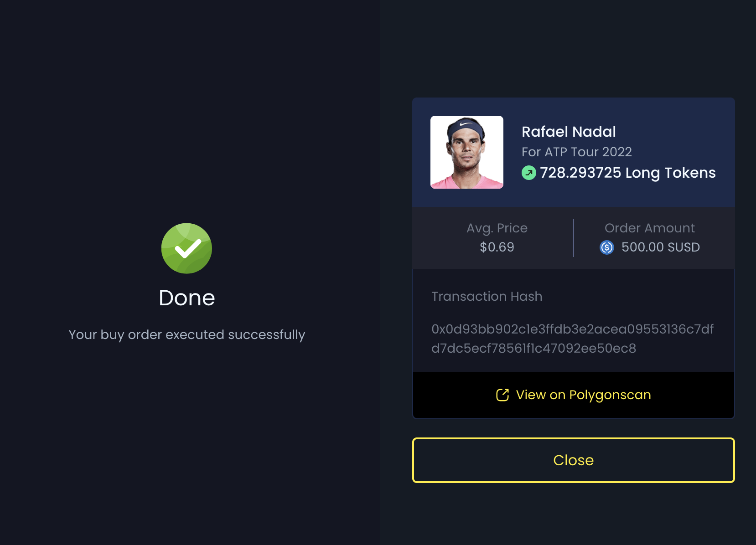The height and width of the screenshot is (545, 756).
Task: Click the second line of transaction hash
Action: point(534,348)
